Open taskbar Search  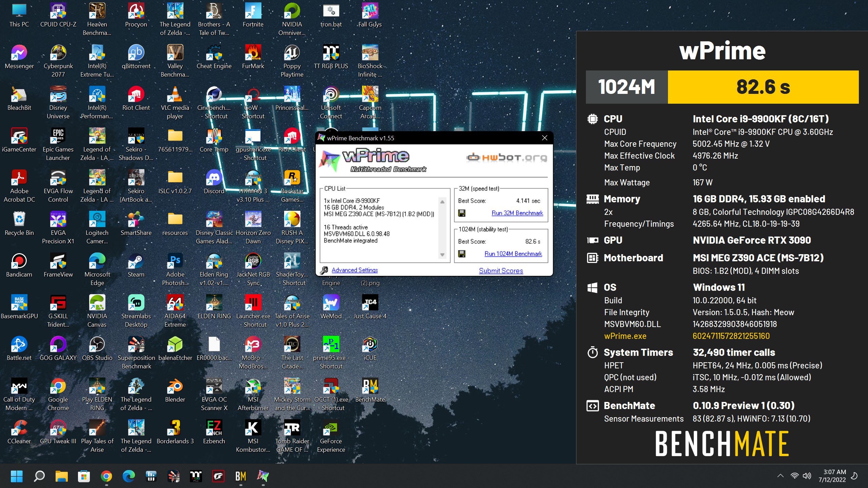[39, 476]
